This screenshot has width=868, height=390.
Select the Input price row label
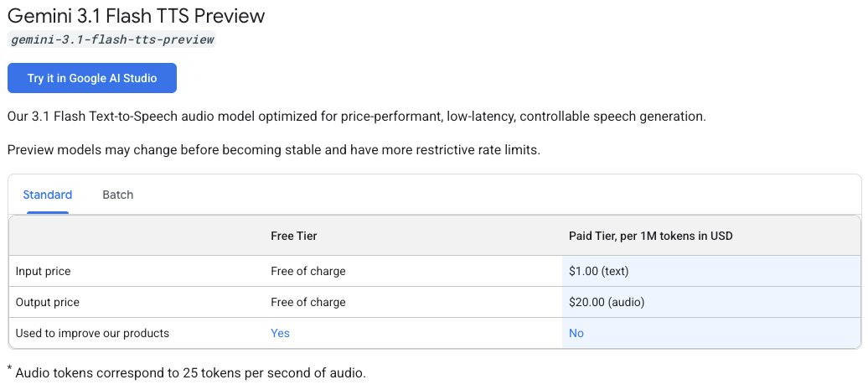click(x=44, y=272)
